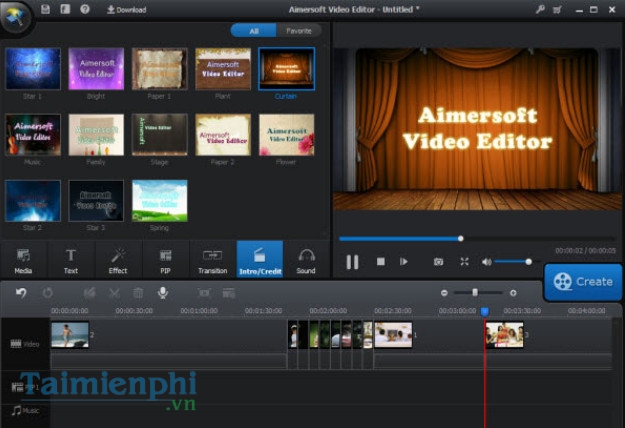Select the Paper 1 intro template
Image resolution: width=625 pixels, height=428 pixels.
(159, 69)
